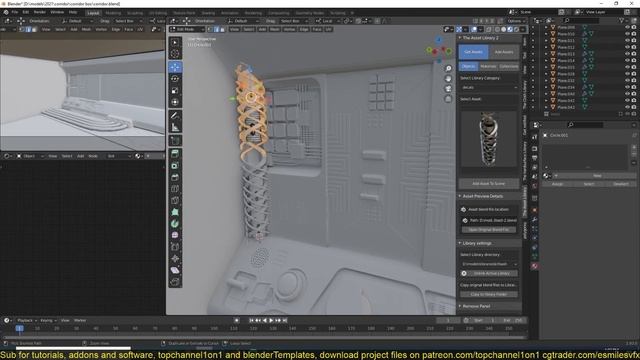Disable Plane.034 in renders camera icon

[x=634, y=87]
